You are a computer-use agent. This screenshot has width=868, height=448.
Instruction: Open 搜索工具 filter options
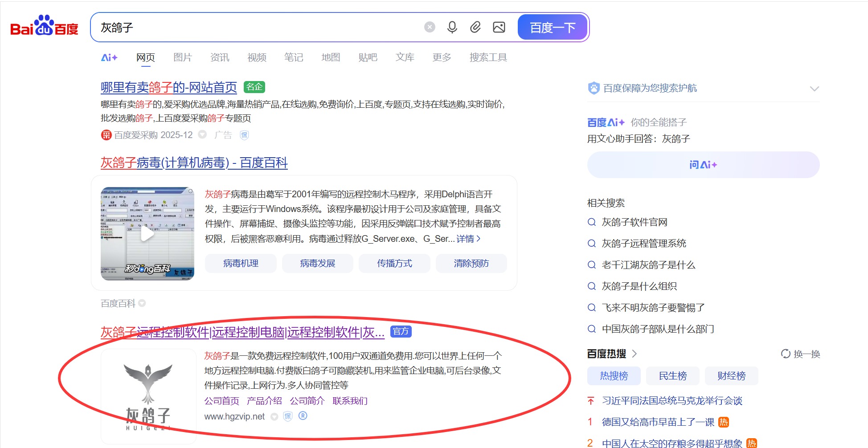point(488,57)
